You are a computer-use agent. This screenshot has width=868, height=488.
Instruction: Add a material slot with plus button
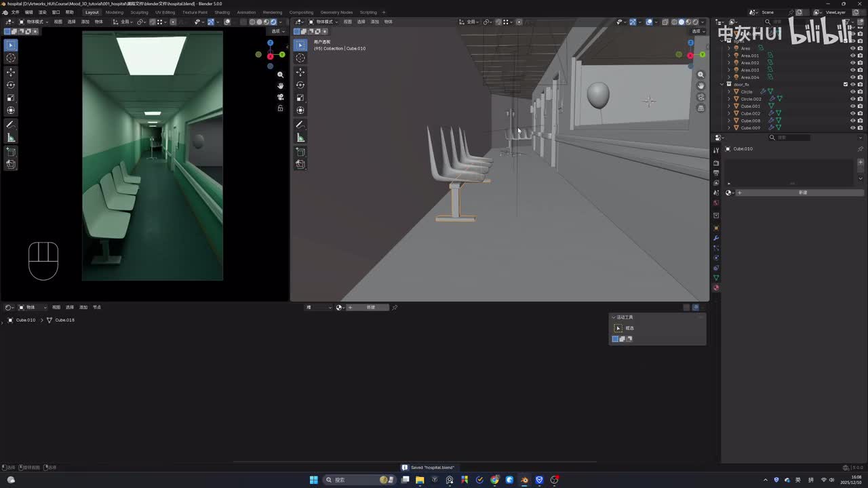(861, 163)
